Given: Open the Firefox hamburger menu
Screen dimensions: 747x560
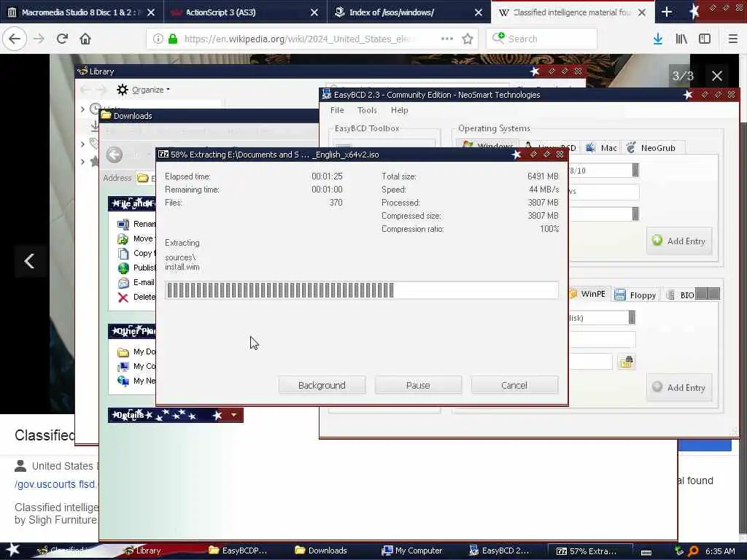Looking at the screenshot, I should 732,39.
